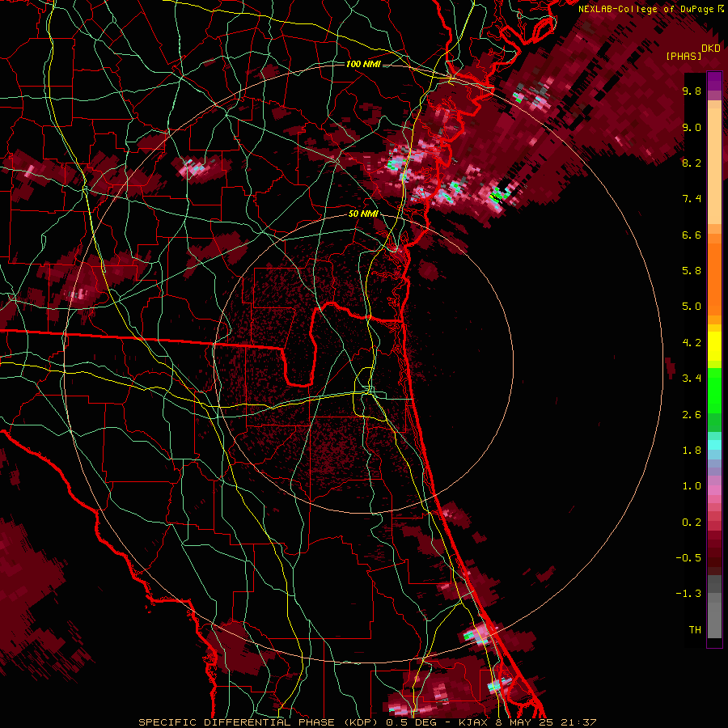Click the 5.8 value on color scale

(x=692, y=271)
